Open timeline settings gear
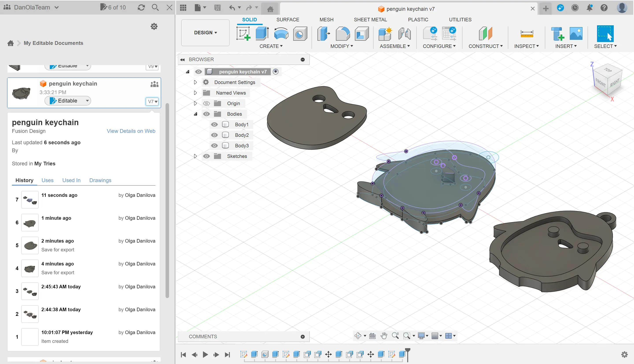 click(624, 354)
